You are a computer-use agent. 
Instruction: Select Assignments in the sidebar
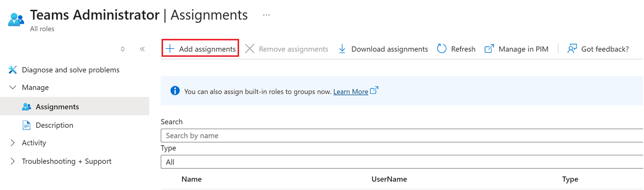(x=57, y=107)
